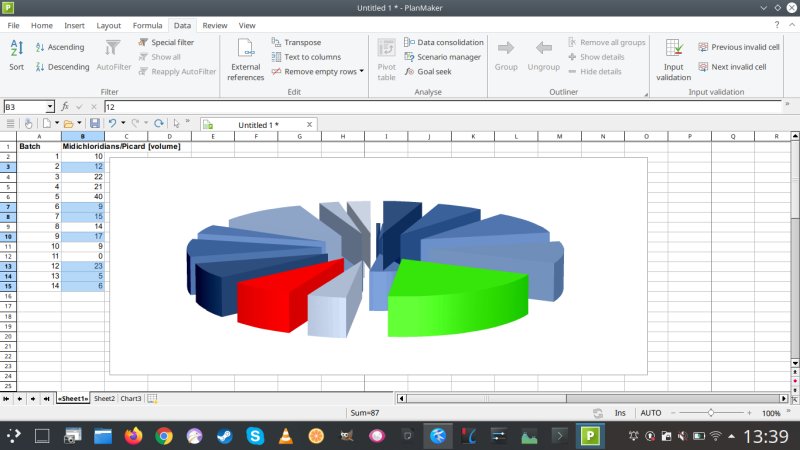Click the Input validation icon

[x=673, y=58]
